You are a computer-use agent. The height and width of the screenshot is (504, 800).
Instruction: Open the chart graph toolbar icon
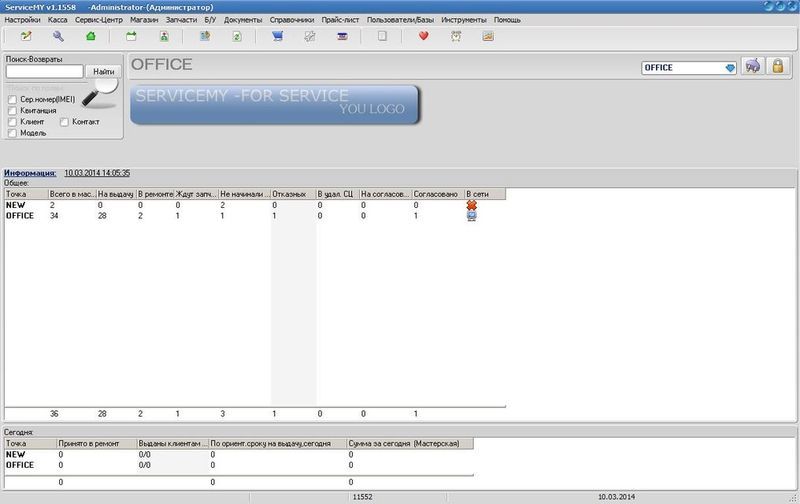[x=488, y=36]
